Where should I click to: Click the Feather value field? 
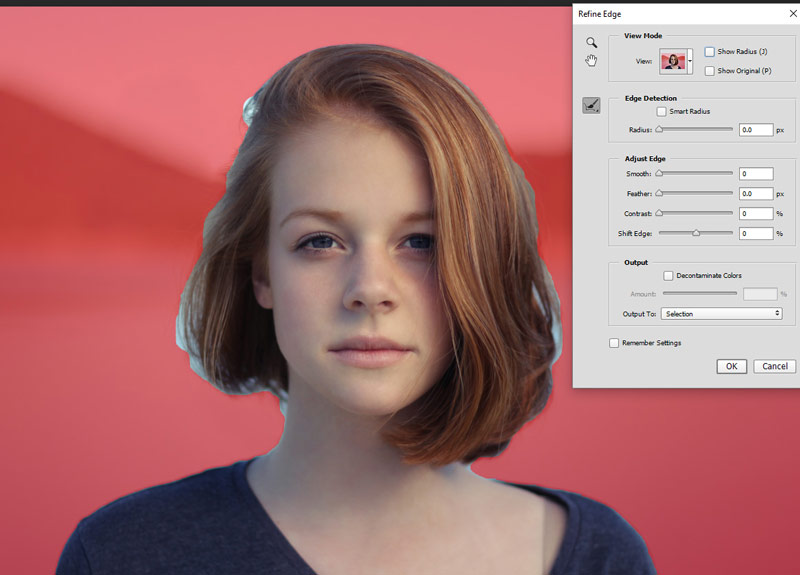tap(756, 194)
